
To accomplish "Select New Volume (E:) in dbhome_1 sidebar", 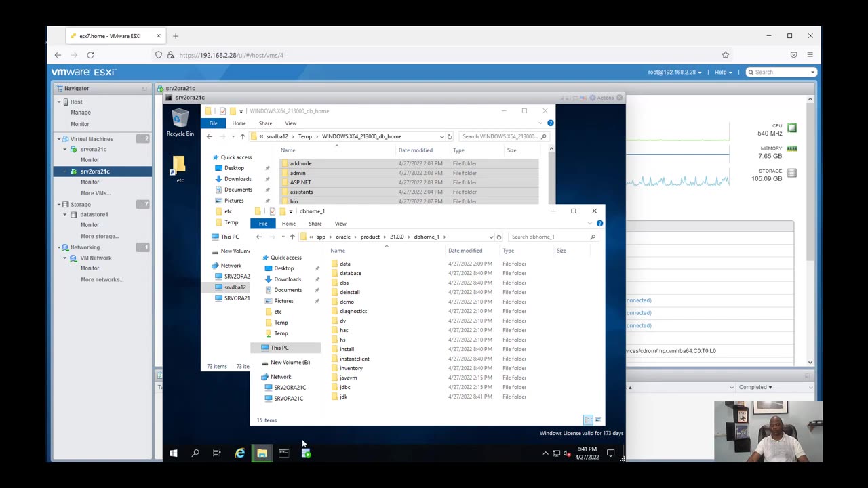I will click(x=290, y=363).
